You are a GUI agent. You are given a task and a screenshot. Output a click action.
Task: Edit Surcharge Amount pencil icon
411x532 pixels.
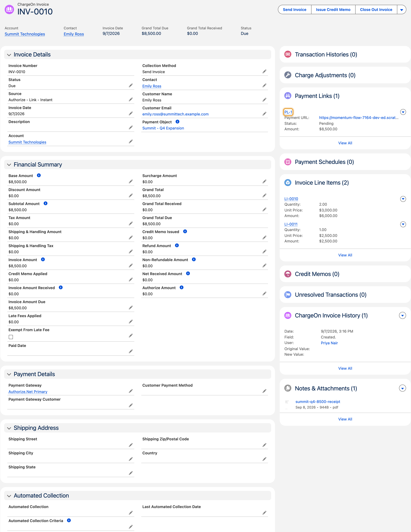click(x=265, y=181)
